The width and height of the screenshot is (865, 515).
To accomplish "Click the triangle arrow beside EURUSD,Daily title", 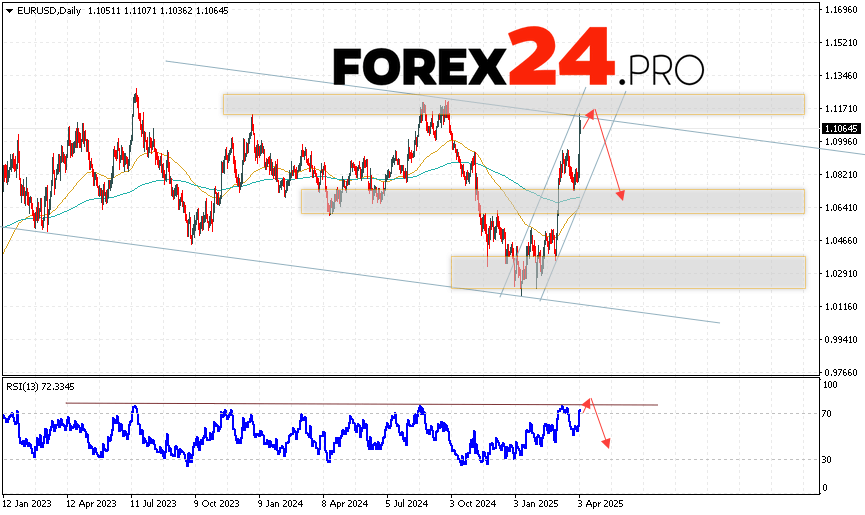I will tap(7, 9).
